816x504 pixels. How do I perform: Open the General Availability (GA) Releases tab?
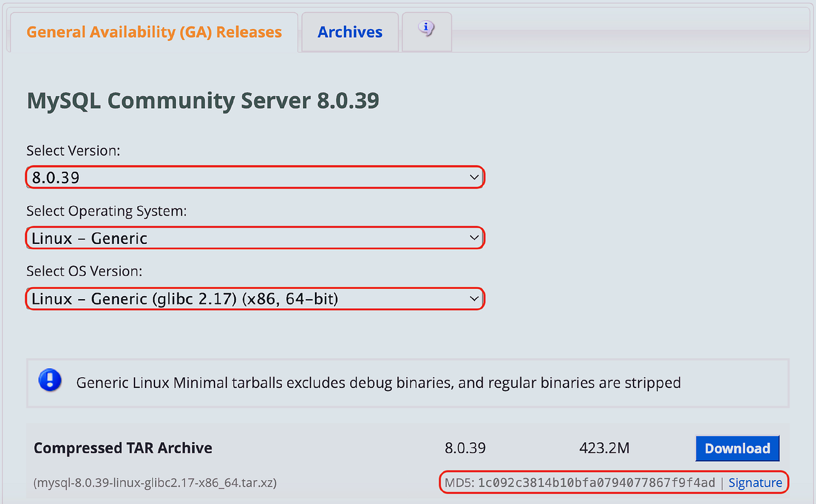tap(154, 32)
